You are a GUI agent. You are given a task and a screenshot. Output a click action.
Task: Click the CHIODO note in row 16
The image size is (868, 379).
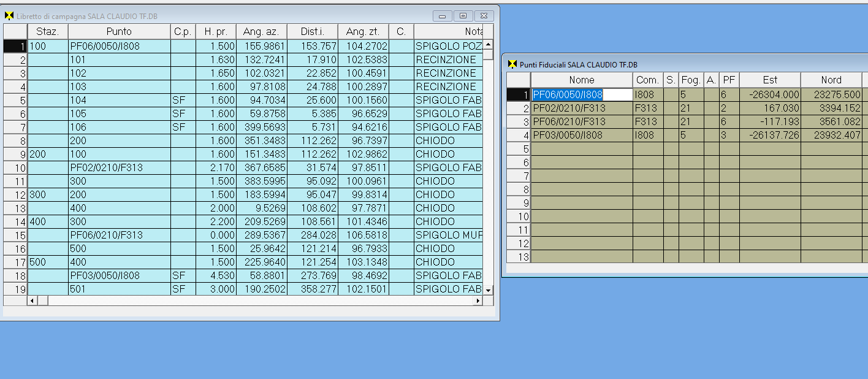click(x=449, y=248)
